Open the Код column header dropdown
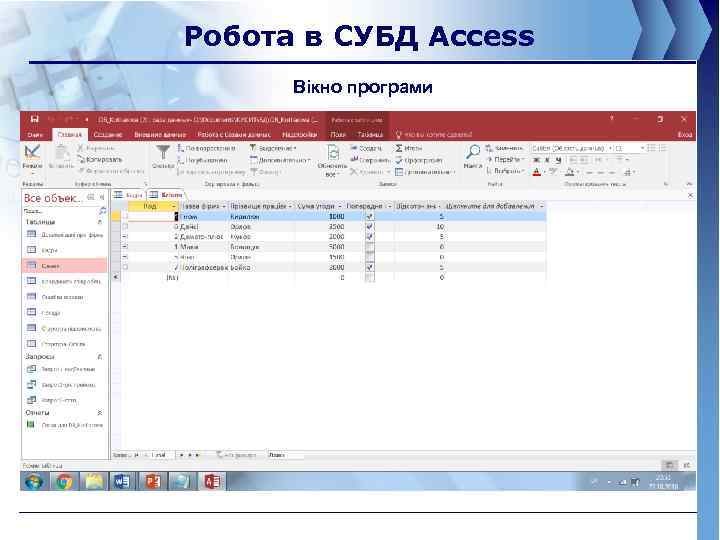Image resolution: width=720 pixels, height=540 pixels. click(174, 206)
